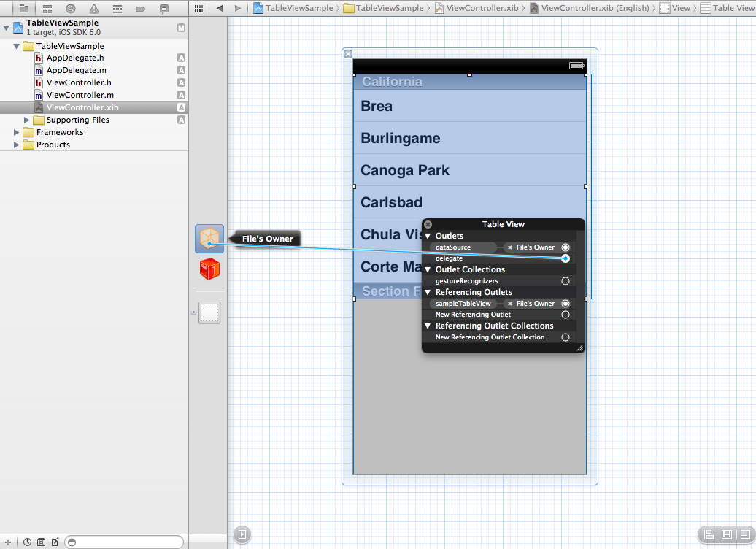Add a new file with the plus button
756x549 pixels.
pos(8,542)
